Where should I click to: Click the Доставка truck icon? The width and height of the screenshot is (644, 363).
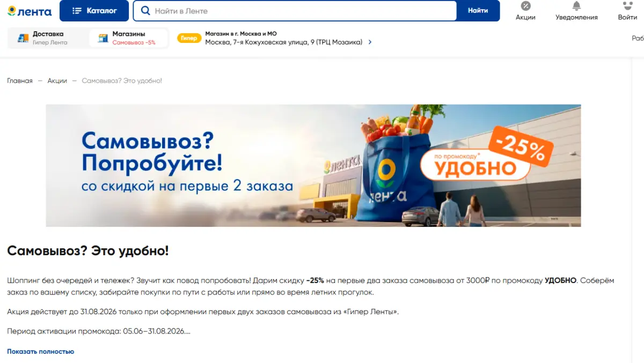(x=23, y=38)
